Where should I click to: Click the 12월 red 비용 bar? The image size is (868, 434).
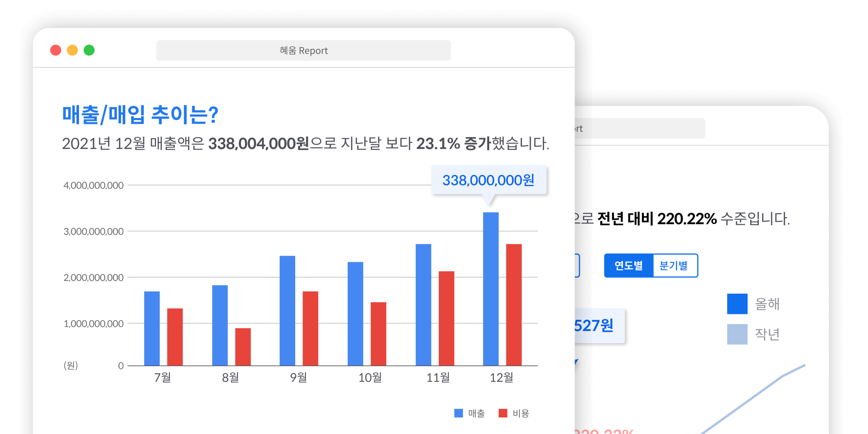click(x=514, y=305)
